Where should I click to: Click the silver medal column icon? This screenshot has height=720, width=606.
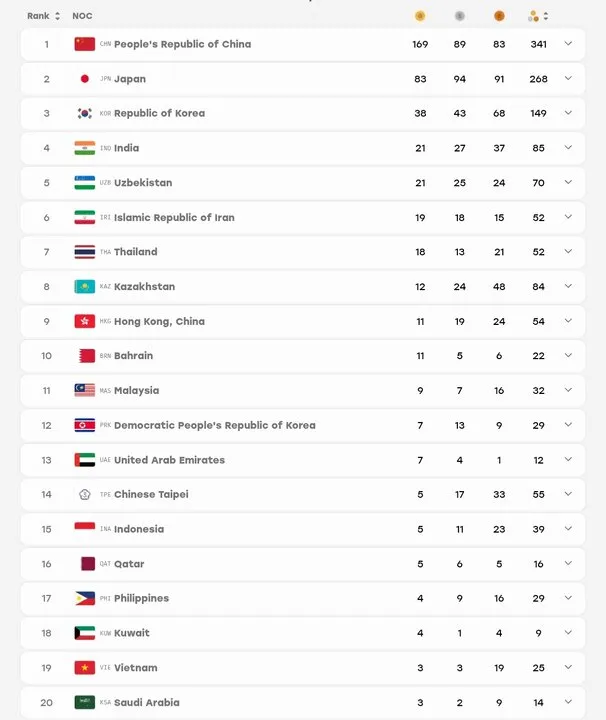pos(460,16)
